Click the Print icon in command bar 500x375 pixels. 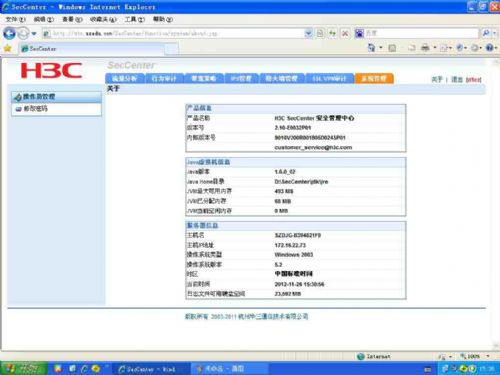[425, 48]
